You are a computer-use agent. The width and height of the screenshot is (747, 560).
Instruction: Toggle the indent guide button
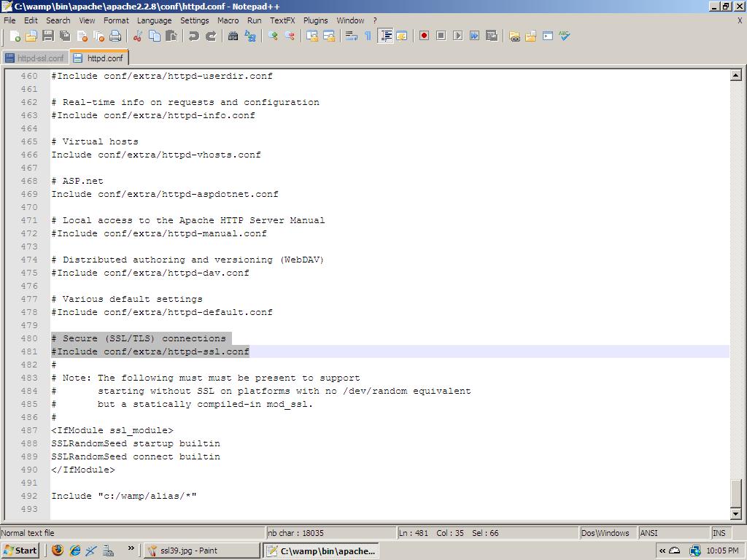(385, 36)
